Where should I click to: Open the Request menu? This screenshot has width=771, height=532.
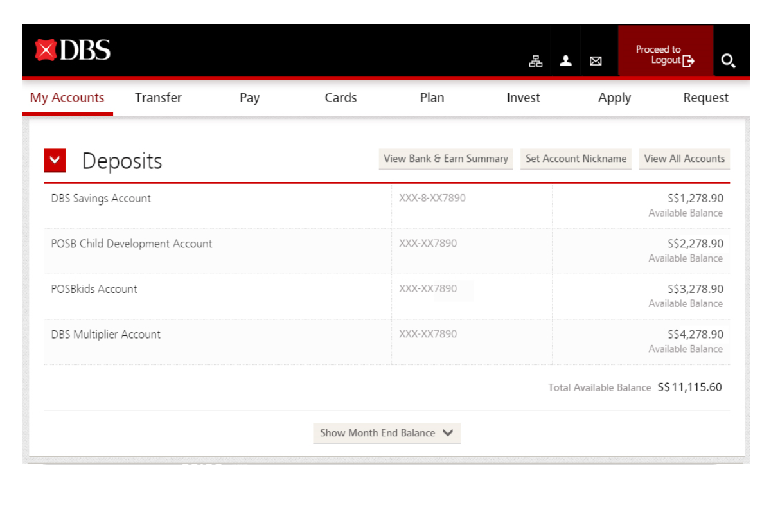point(705,98)
